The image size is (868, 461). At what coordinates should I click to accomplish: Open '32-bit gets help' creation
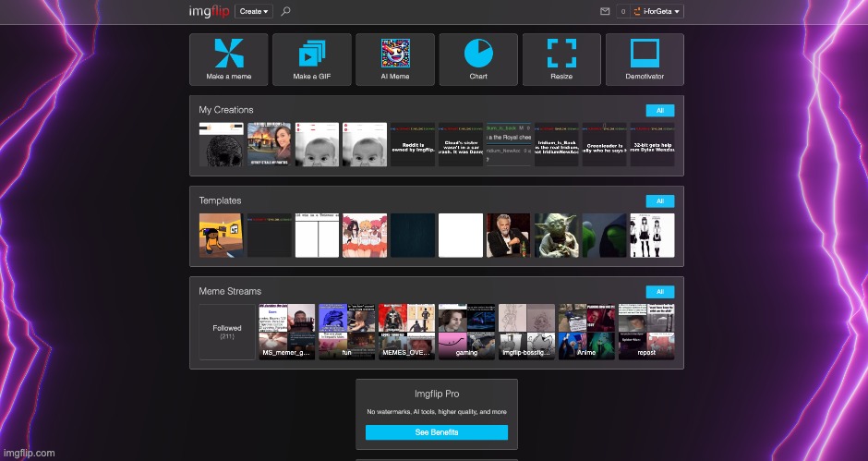653,145
